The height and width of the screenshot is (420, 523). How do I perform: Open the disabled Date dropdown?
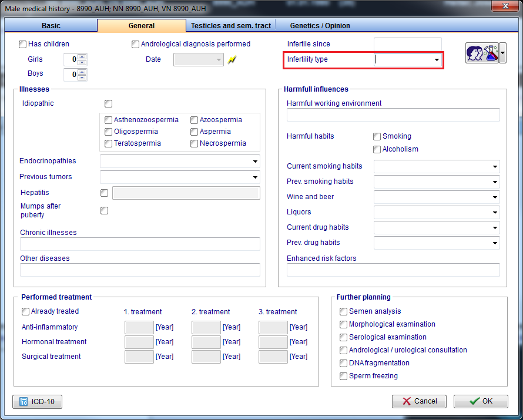(219, 60)
